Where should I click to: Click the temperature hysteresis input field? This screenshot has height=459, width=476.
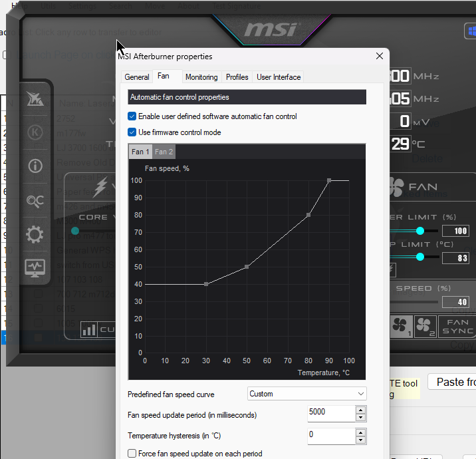click(331, 436)
